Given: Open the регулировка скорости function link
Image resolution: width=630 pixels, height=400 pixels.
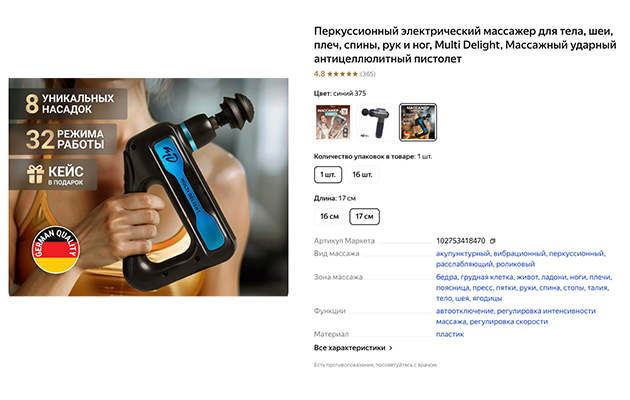Looking at the screenshot, I should 509,322.
